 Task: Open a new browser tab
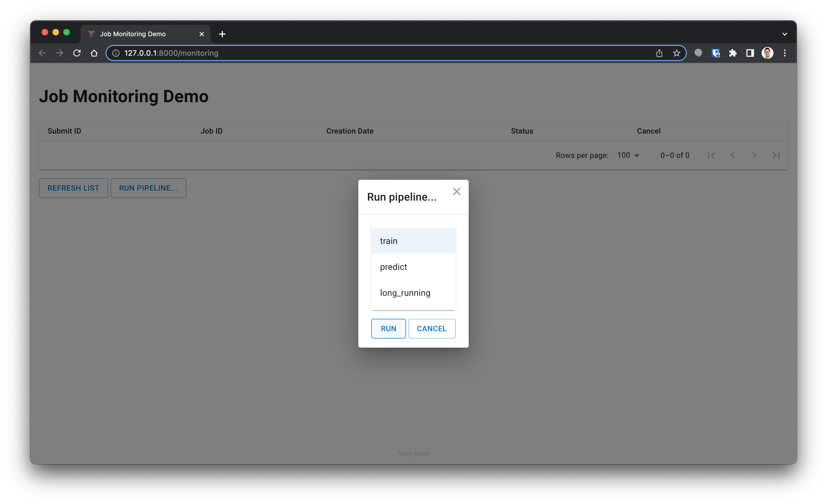click(x=222, y=34)
